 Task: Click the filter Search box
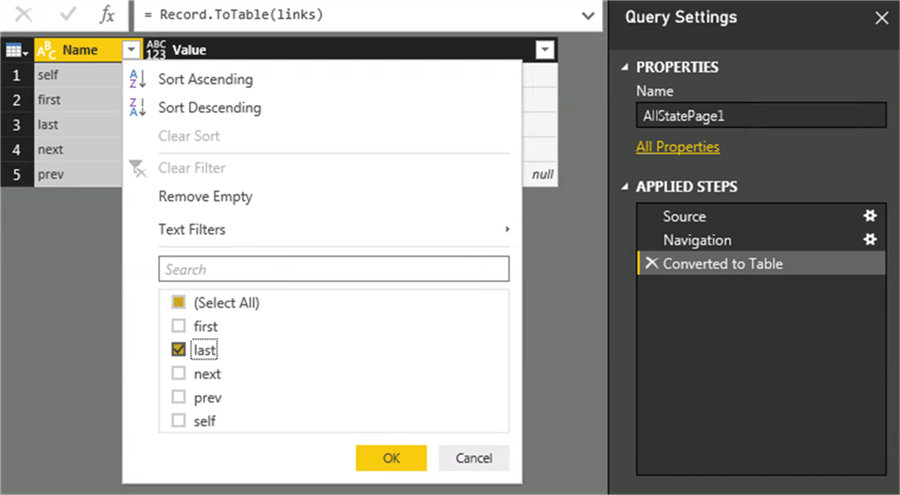pyautogui.click(x=333, y=269)
